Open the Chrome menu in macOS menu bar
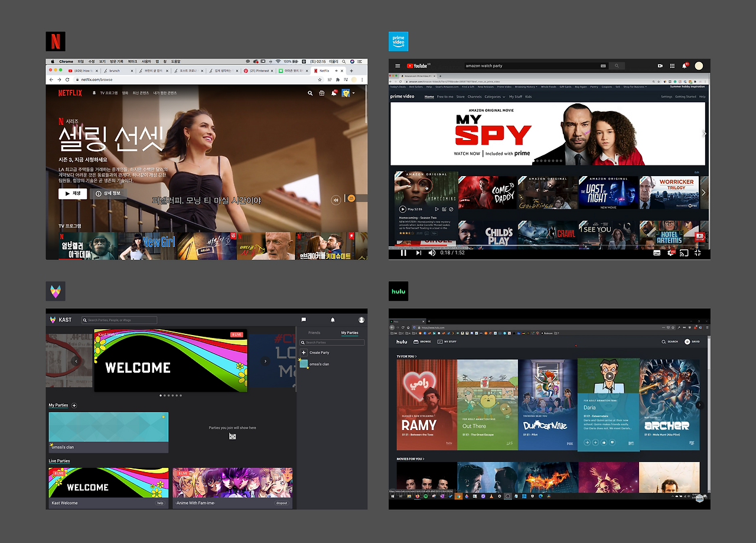756x543 pixels. click(x=66, y=61)
